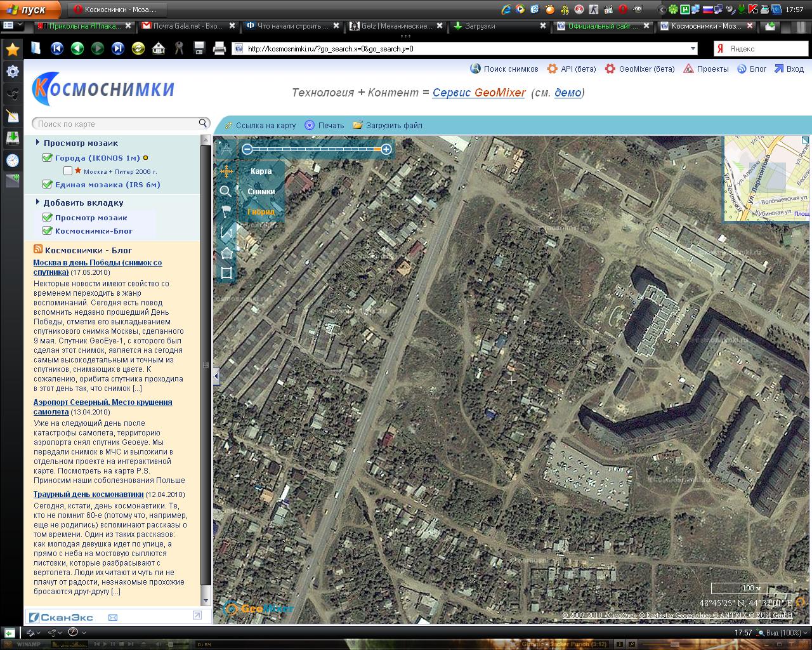Pick the rectangle selection tool
812x650 pixels.
(226, 273)
